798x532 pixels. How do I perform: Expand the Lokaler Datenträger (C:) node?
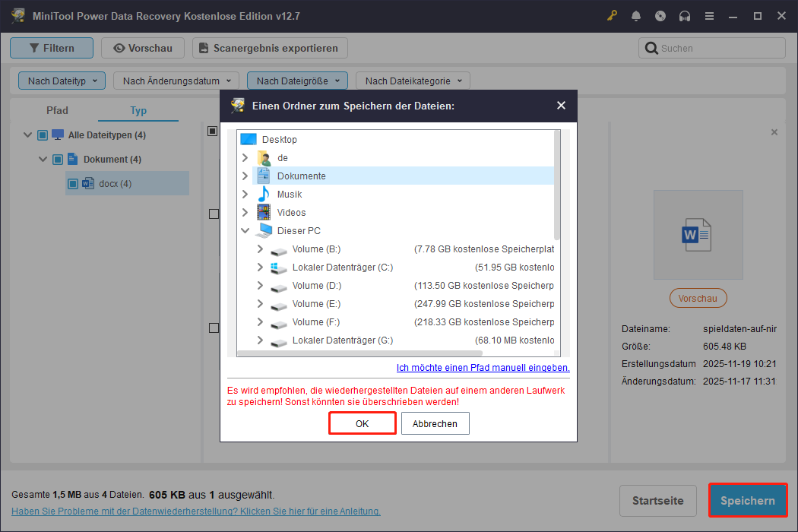point(260,268)
